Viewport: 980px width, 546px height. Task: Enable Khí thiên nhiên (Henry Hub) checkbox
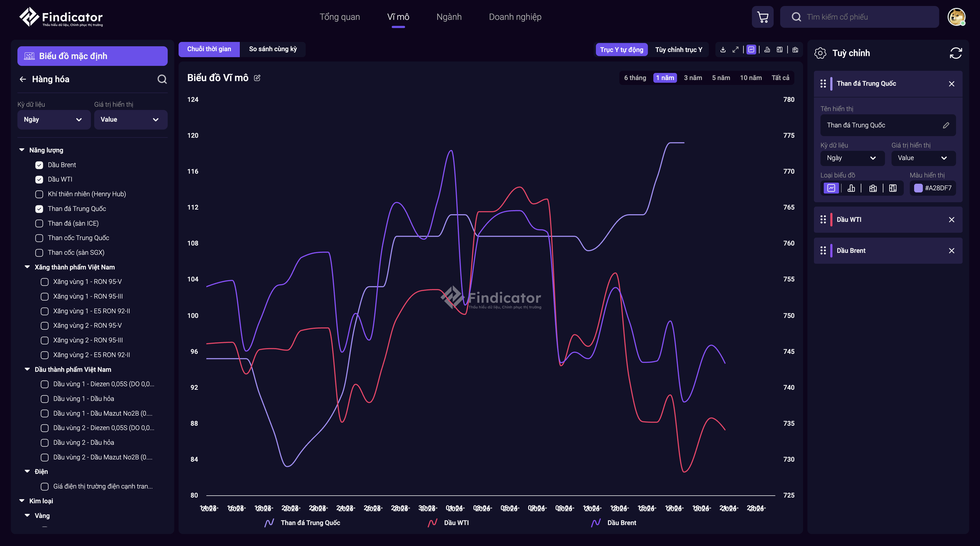39,194
